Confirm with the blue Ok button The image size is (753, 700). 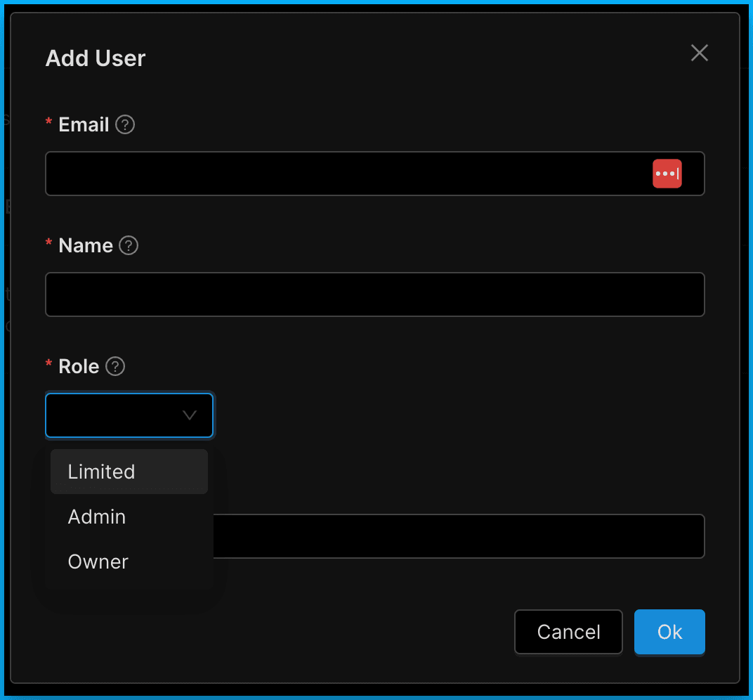tap(669, 632)
